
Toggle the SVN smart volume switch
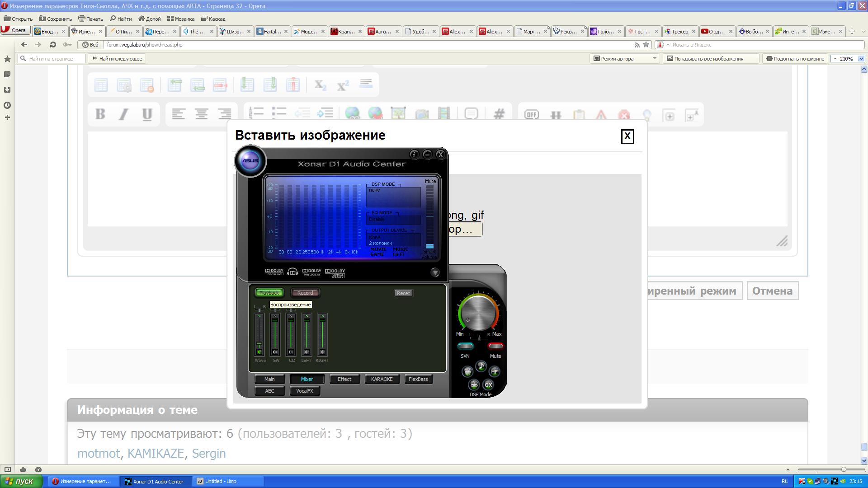tap(465, 347)
